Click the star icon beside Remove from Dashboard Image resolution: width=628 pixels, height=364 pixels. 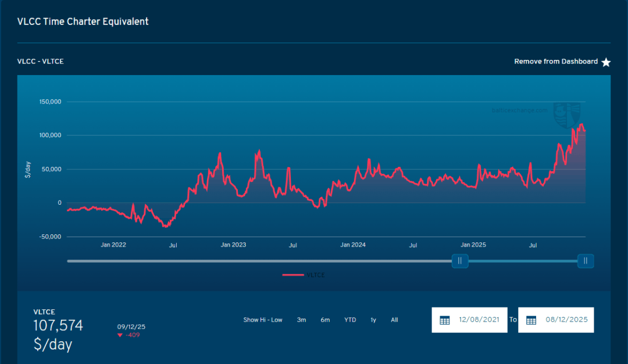point(606,62)
